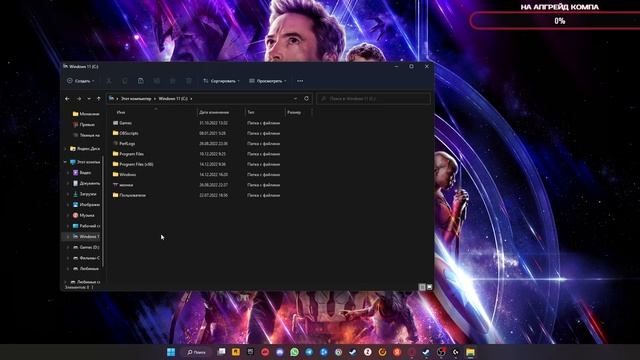This screenshot has width=640, height=360.
Task: Click the Rename icon in Explorer toolbar
Action: coord(157,81)
